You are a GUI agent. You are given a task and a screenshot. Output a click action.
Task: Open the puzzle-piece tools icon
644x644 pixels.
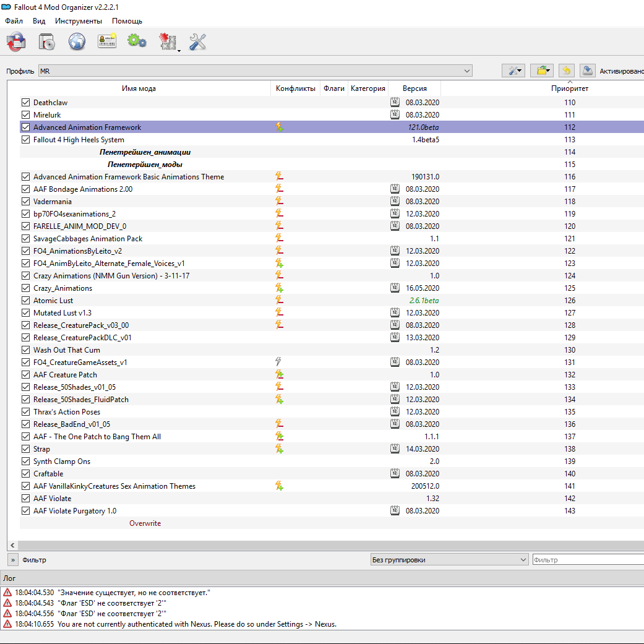click(168, 41)
